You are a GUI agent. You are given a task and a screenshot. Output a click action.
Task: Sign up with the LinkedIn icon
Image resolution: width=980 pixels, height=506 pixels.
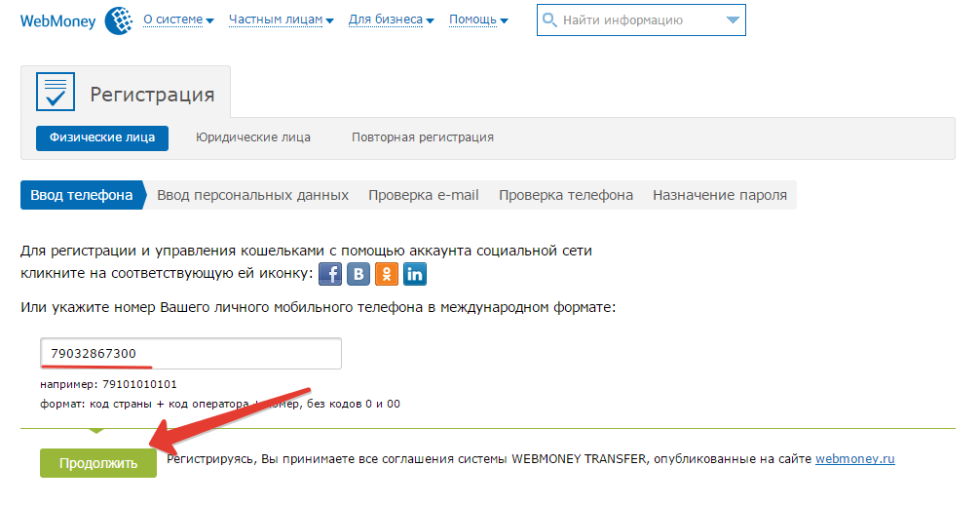click(414, 274)
